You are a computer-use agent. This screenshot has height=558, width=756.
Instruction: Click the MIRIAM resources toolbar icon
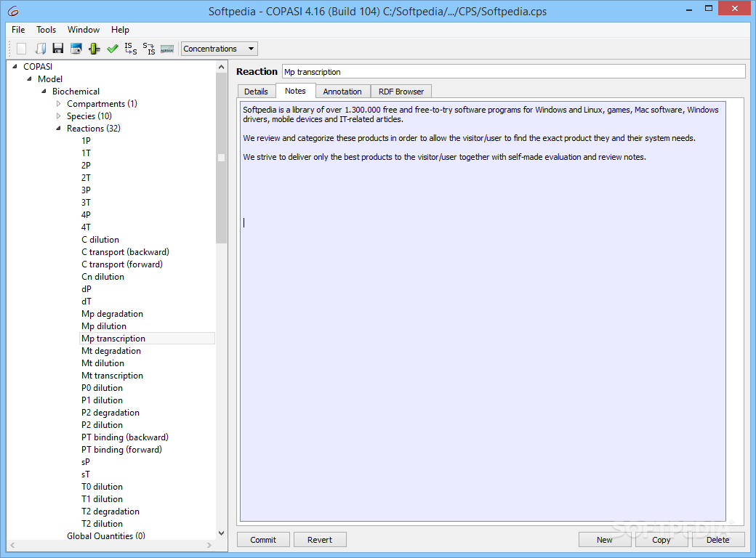point(167,49)
